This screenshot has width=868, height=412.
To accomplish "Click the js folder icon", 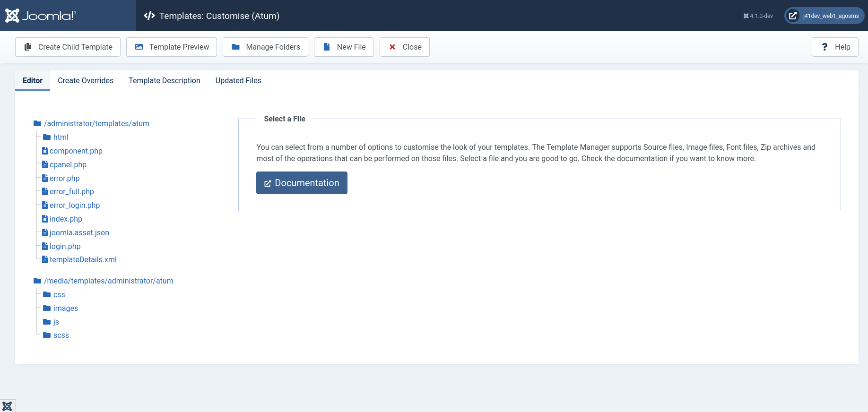I will [x=47, y=322].
